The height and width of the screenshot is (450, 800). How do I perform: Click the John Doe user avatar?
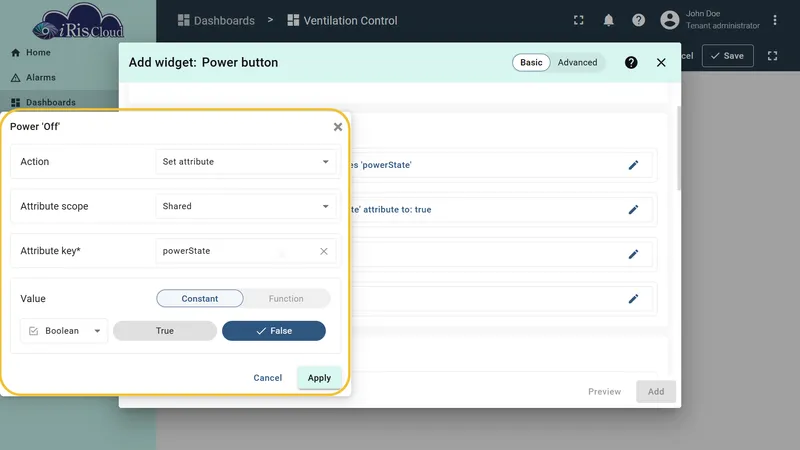(669, 20)
